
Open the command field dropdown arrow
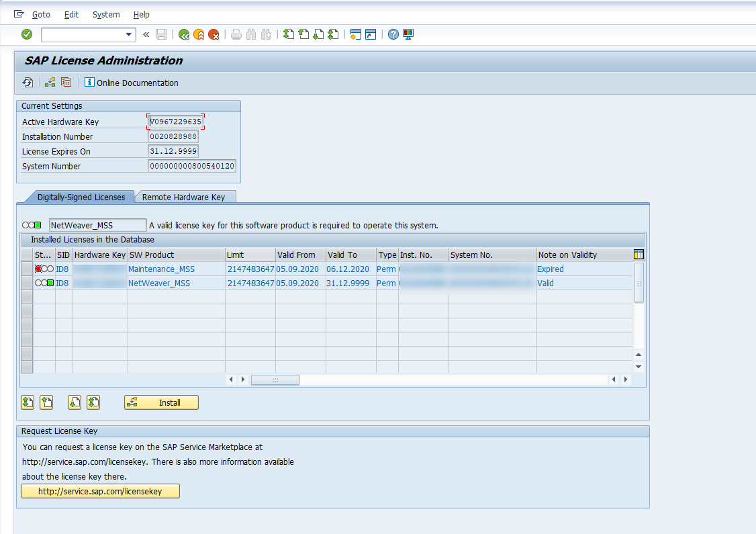129,34
